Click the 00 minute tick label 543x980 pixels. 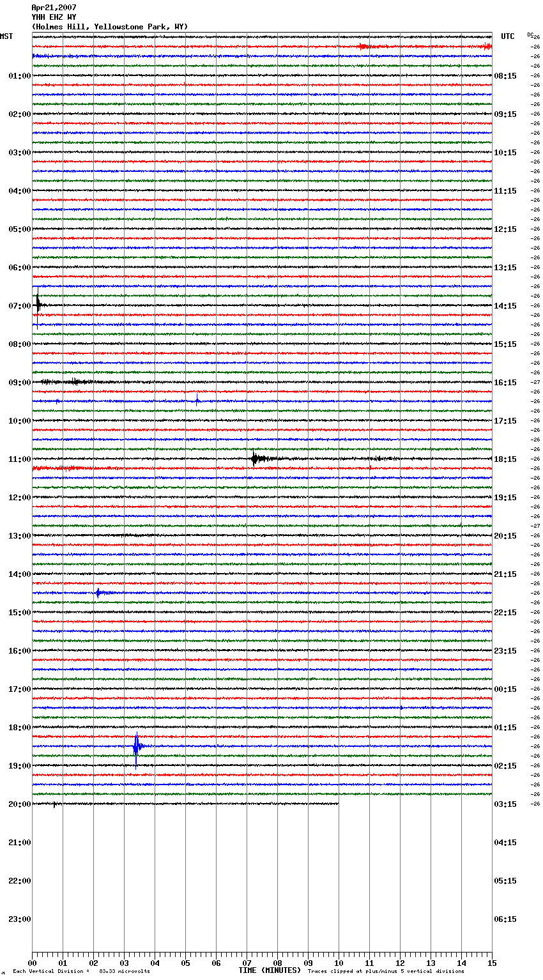click(32, 963)
